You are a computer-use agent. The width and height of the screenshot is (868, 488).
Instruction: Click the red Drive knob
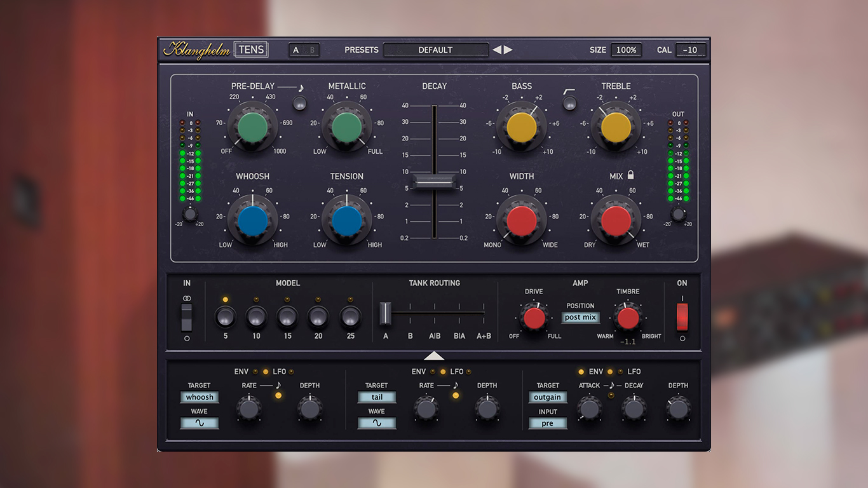(x=534, y=318)
